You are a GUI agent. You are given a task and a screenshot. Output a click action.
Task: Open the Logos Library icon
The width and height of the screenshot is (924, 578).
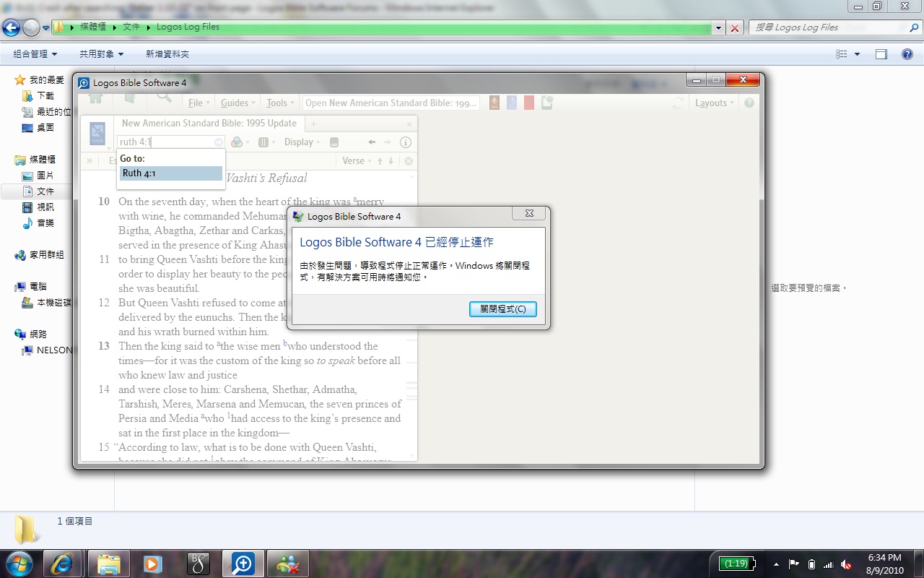(x=130, y=100)
